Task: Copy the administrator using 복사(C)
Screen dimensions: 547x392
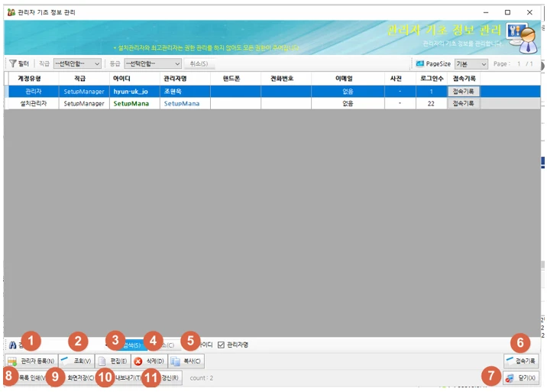Action: pyautogui.click(x=186, y=361)
